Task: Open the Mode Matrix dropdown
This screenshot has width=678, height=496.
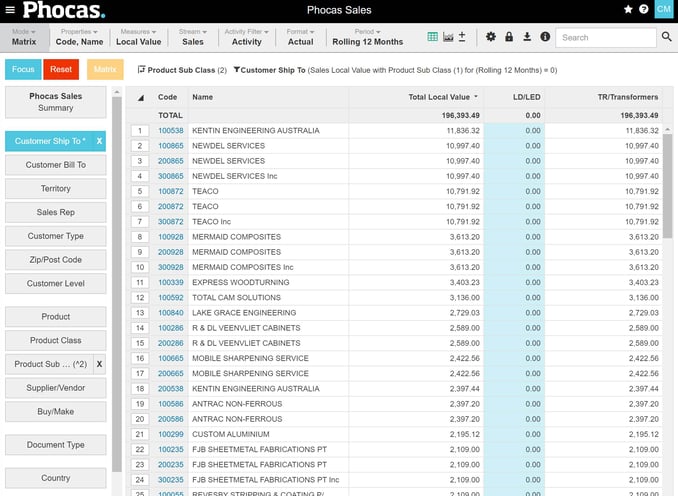Action: (24, 37)
